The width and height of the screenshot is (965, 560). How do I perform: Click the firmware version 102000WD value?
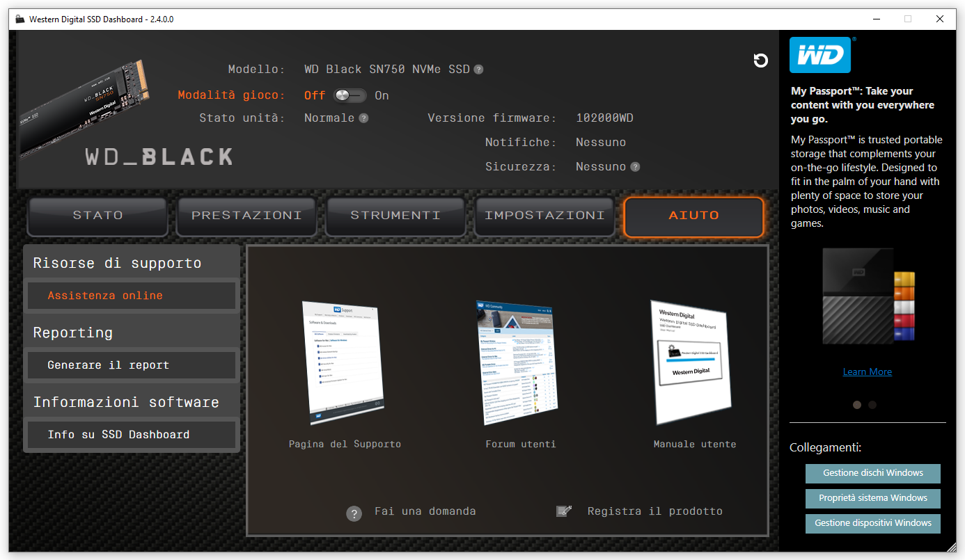click(605, 118)
